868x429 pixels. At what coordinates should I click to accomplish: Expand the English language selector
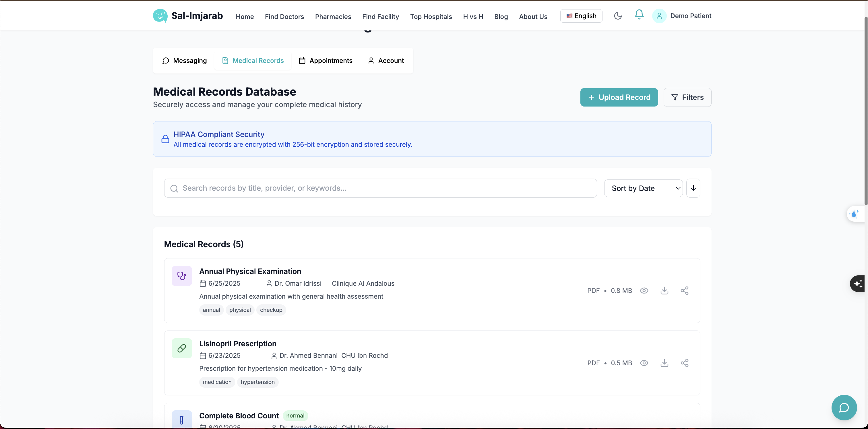(x=581, y=16)
